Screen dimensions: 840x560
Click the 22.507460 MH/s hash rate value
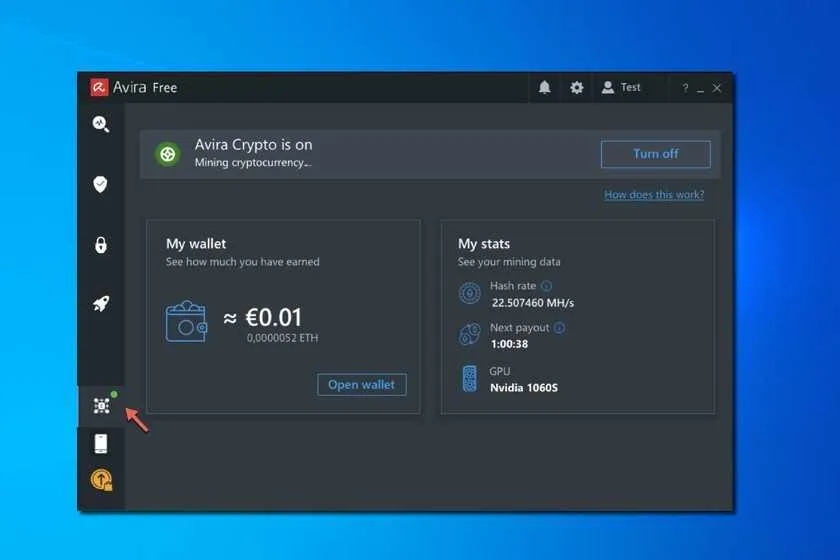(533, 303)
